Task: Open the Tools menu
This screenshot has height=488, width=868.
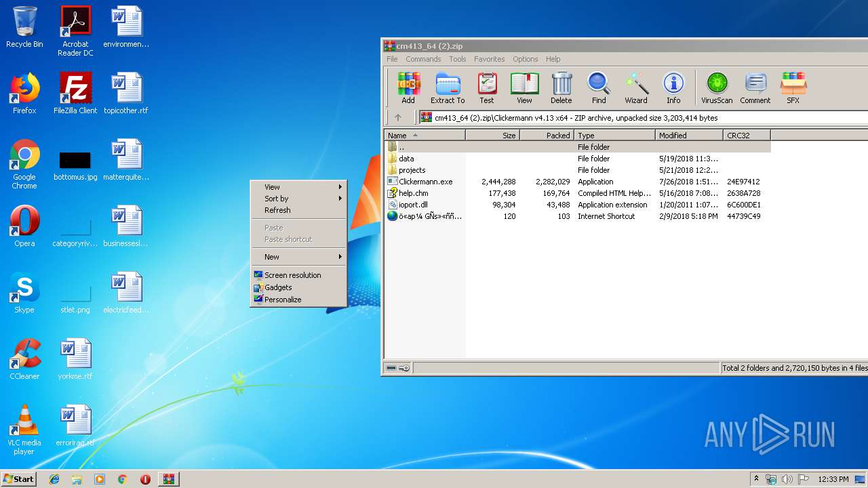Action: 458,59
